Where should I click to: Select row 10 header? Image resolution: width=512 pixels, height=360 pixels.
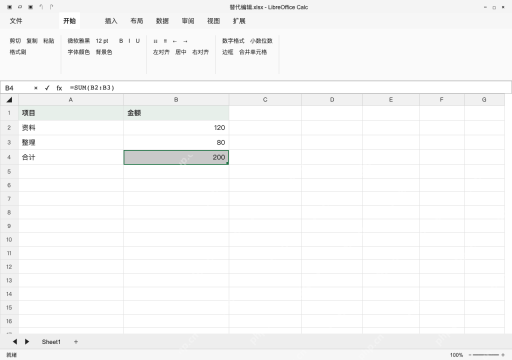pyautogui.click(x=9, y=240)
